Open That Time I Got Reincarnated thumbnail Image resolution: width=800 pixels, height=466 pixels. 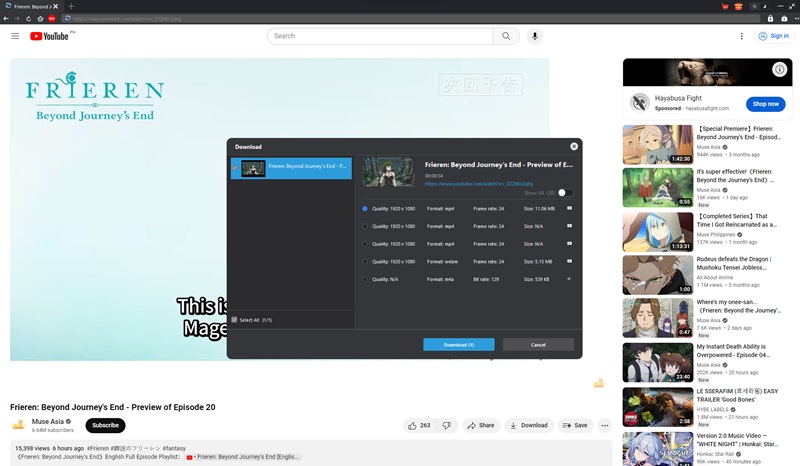pyautogui.click(x=658, y=232)
